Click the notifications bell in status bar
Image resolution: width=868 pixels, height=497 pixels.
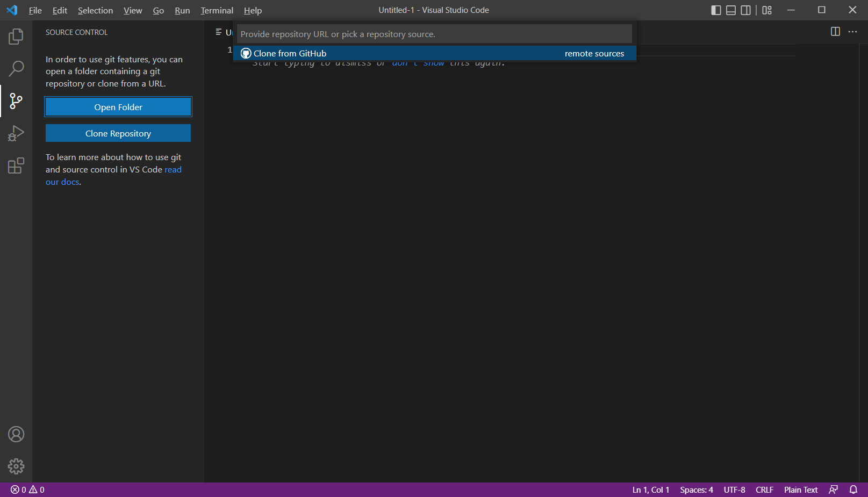pos(853,489)
